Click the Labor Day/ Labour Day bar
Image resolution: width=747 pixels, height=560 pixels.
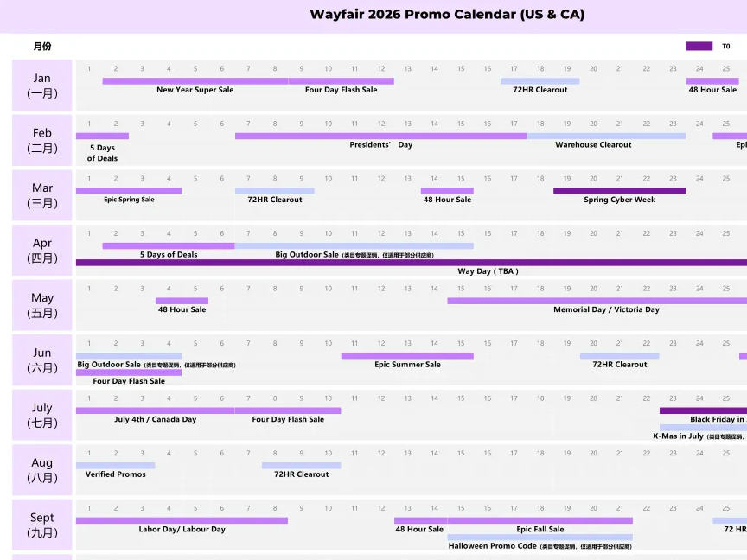pos(182,520)
